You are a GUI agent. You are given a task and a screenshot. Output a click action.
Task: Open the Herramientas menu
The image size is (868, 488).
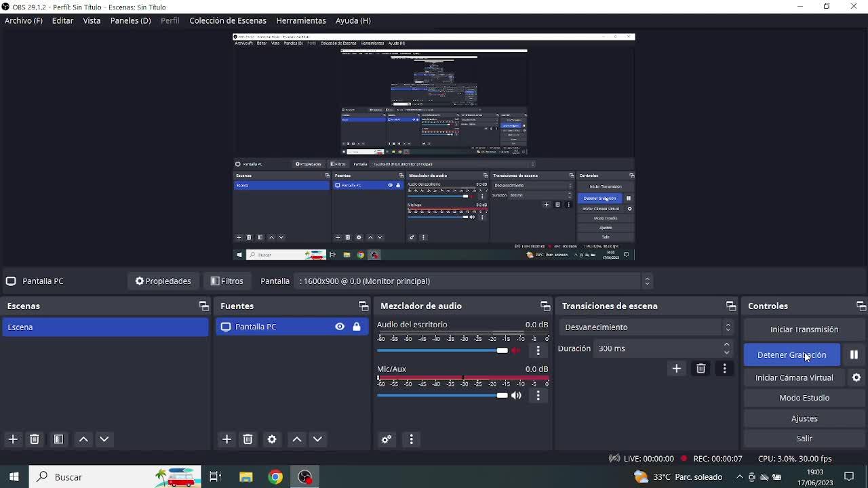tap(301, 20)
